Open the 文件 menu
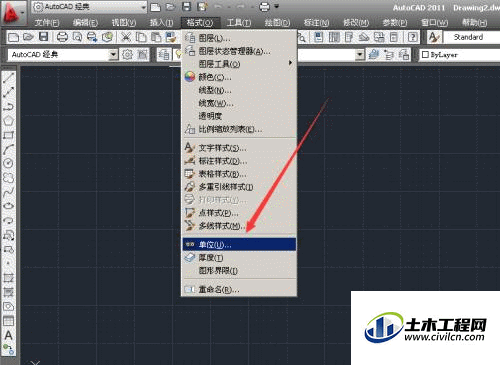This screenshot has width=500, height=365. click(47, 23)
